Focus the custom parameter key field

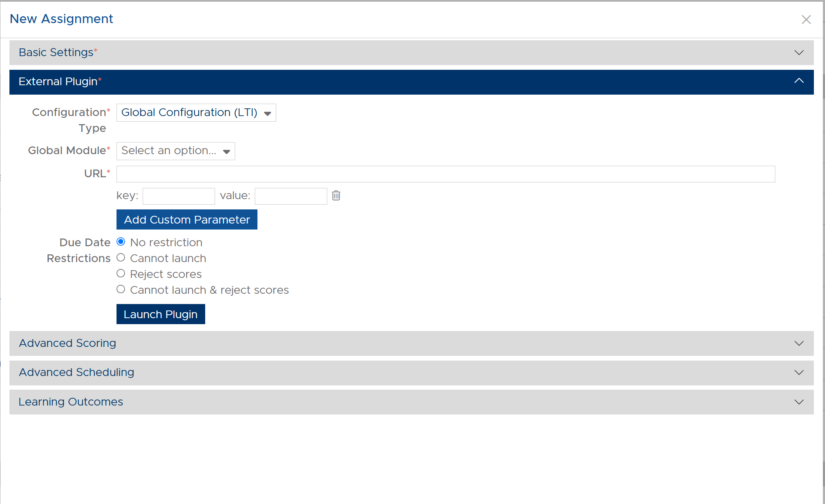click(x=179, y=196)
